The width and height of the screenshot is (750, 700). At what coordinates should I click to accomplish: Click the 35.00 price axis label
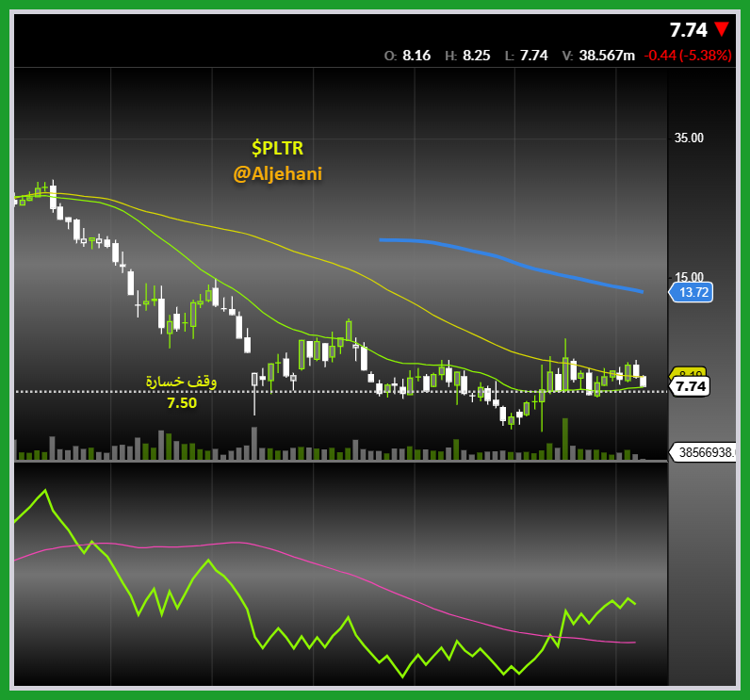689,138
